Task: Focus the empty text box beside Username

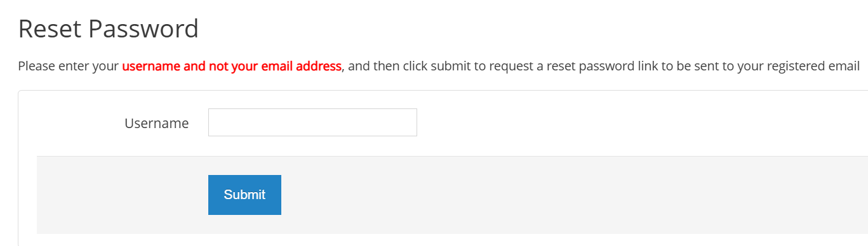Action: point(312,122)
